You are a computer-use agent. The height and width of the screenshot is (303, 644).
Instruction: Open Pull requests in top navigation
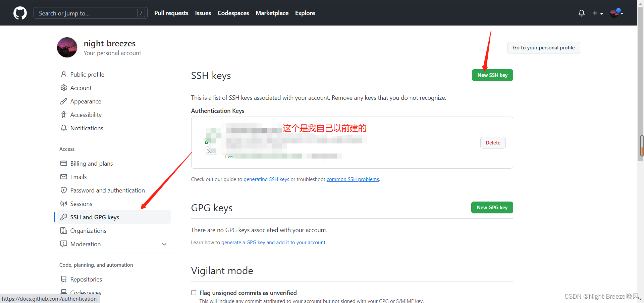(x=171, y=13)
